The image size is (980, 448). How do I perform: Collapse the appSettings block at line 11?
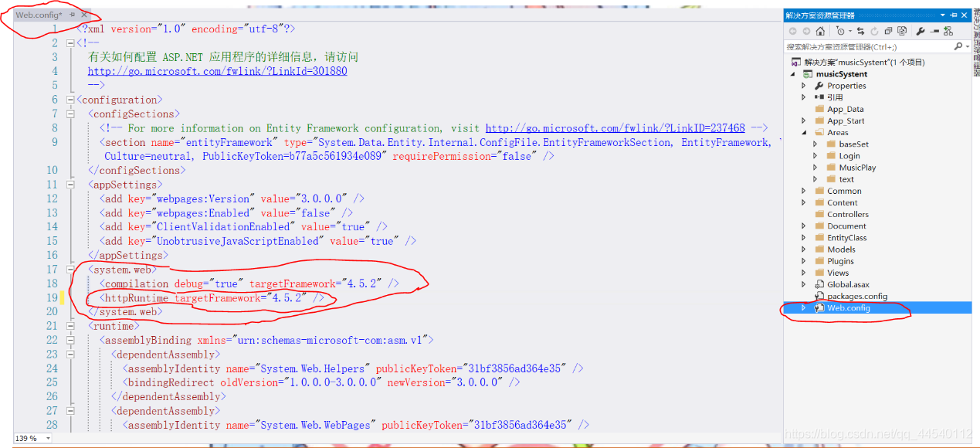[x=71, y=185]
